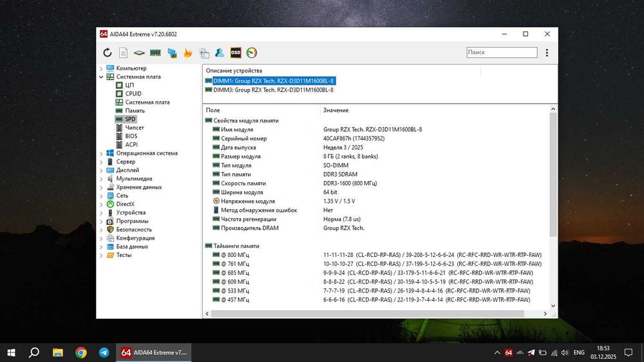
Task: Click the Refresh toolbar icon
Action: (107, 53)
